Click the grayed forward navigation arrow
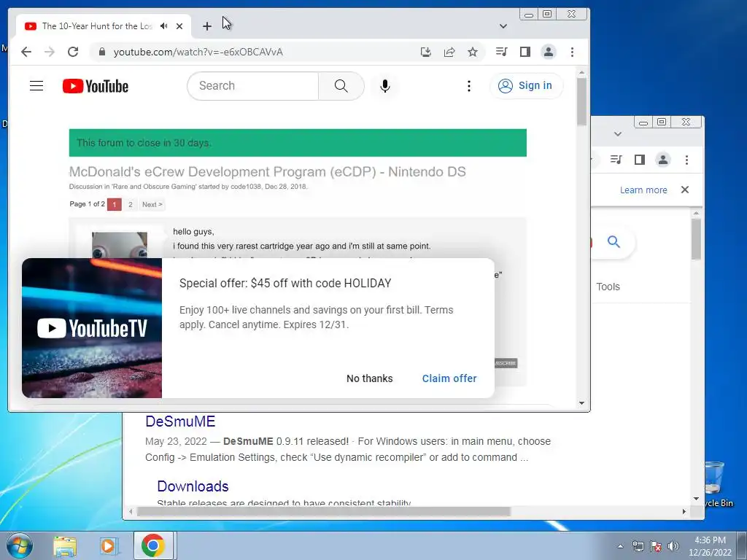 (x=50, y=52)
